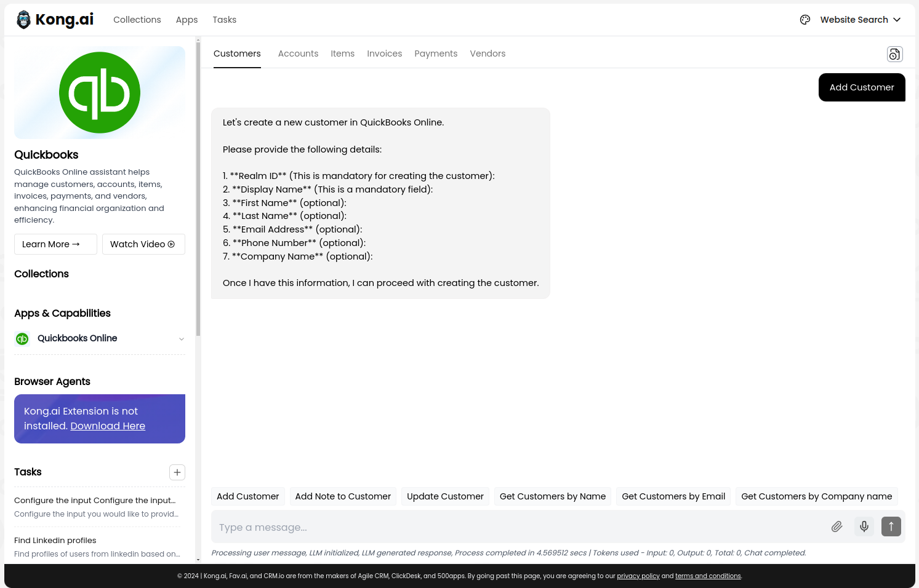Viewport: 919px width, 588px height.
Task: Select the Add Customer suggestion chip
Action: tap(248, 496)
